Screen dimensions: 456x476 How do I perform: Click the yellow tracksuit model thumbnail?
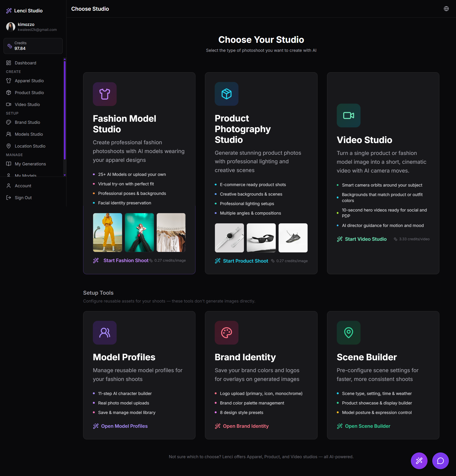108,232
